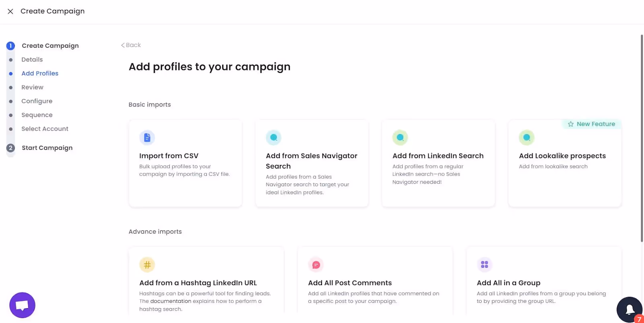Click the Hashtag LinkedIn URL icon
This screenshot has height=323, width=644.
coord(147,264)
